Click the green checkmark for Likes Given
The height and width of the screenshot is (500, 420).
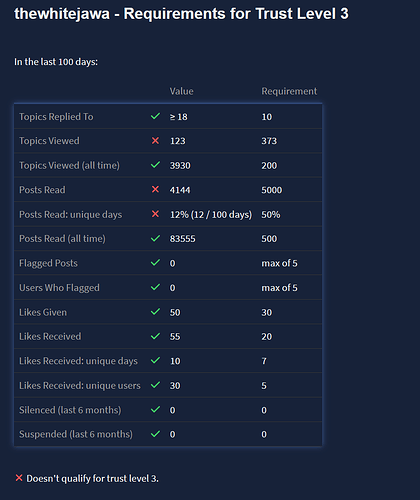(155, 312)
